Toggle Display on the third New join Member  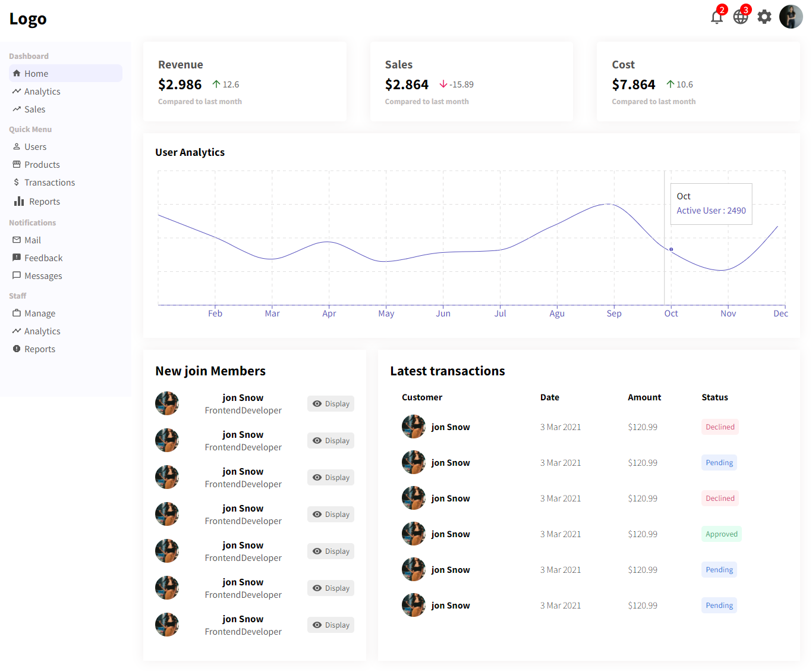coord(331,477)
